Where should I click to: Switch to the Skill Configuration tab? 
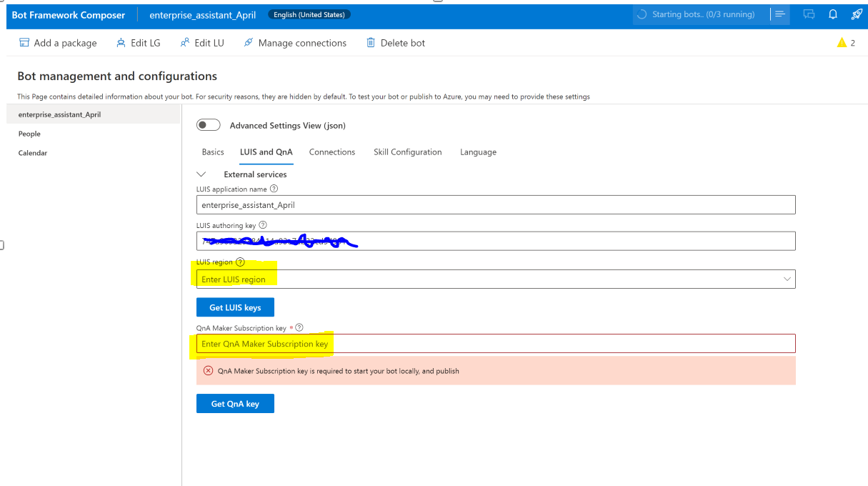[407, 152]
